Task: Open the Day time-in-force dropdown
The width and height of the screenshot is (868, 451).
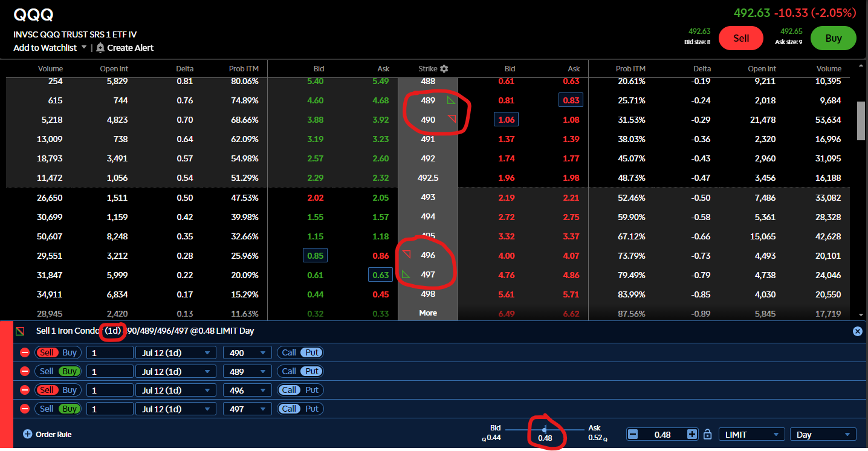Action: [x=824, y=434]
